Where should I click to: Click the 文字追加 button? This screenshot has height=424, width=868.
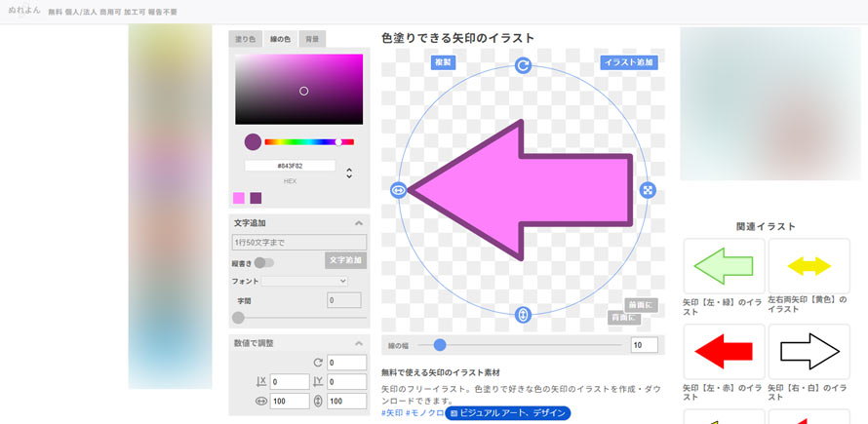pyautogui.click(x=345, y=259)
